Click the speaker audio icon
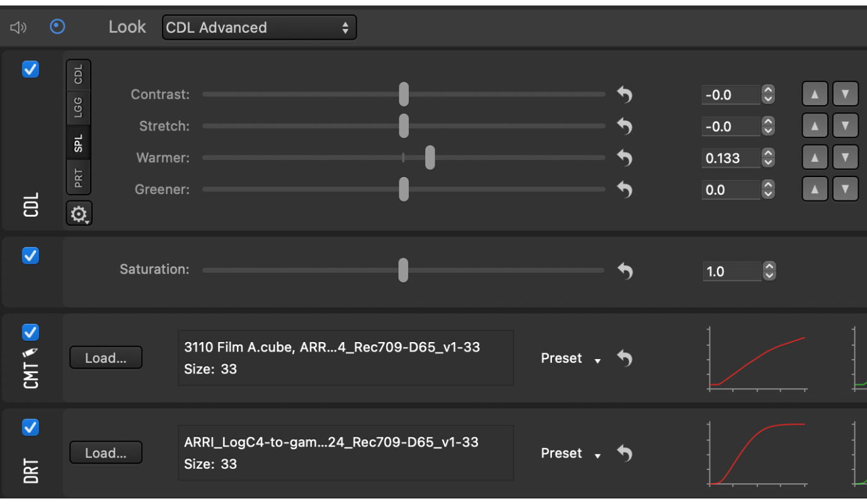This screenshot has height=504, width=867. (x=18, y=27)
